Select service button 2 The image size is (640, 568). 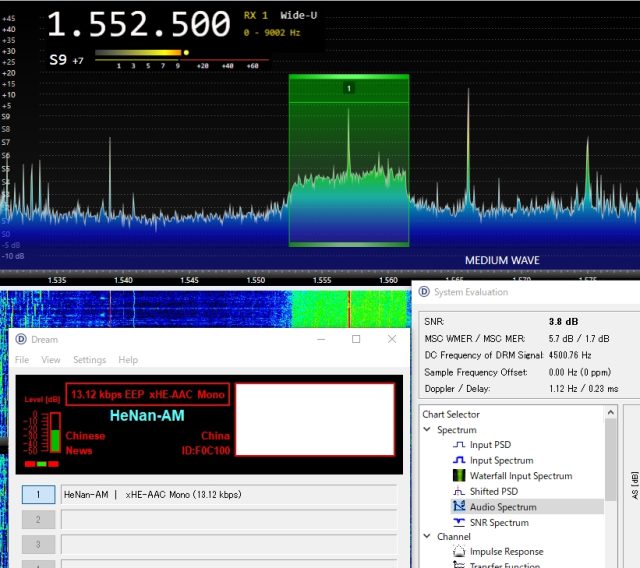click(38, 519)
